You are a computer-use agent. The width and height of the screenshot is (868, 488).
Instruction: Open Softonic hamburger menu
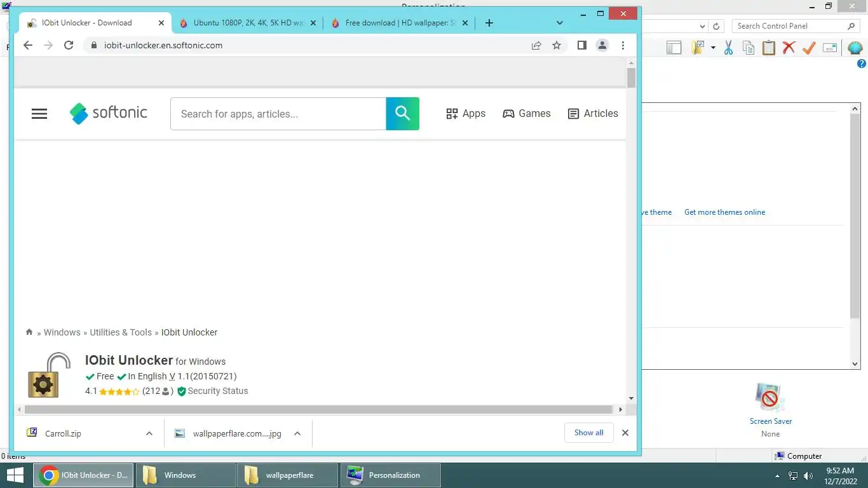(39, 114)
